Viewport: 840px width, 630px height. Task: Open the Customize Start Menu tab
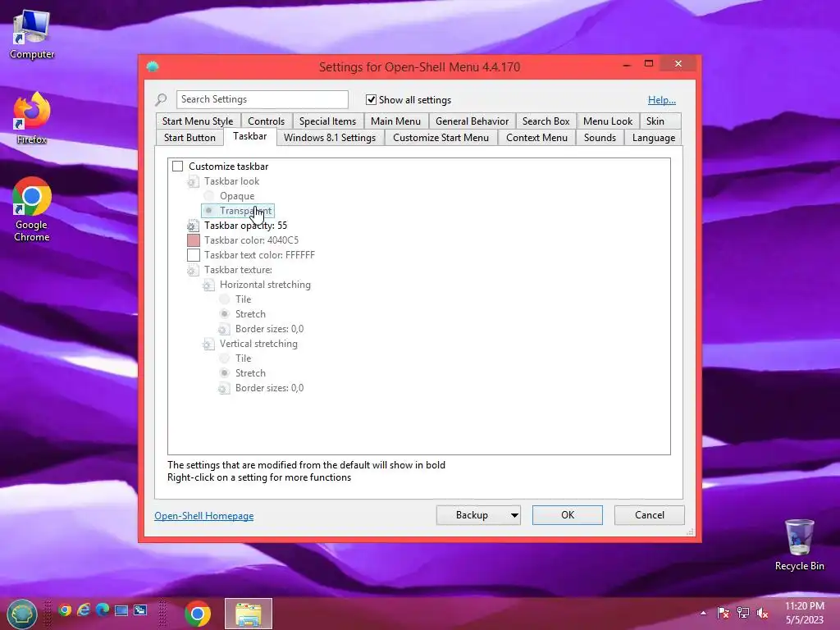point(441,138)
